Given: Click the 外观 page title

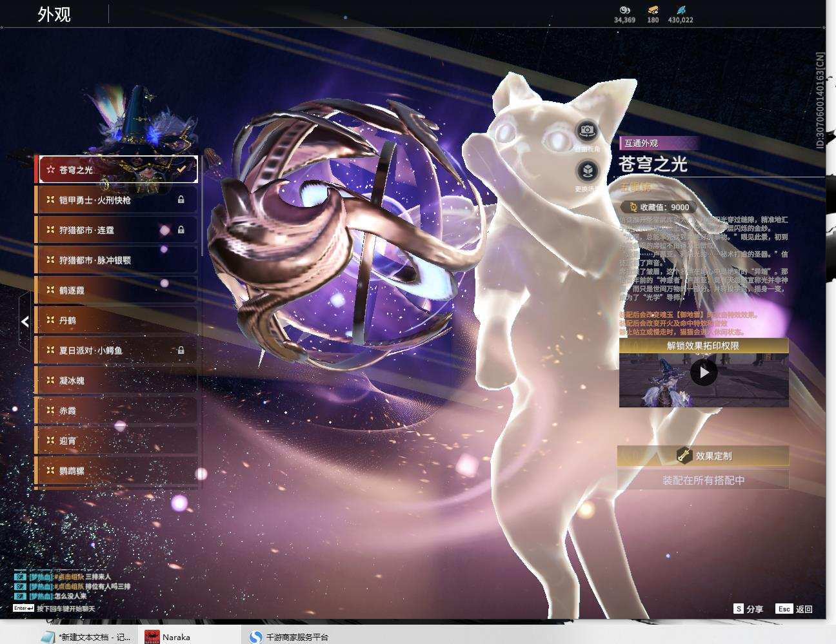Looking at the screenshot, I should pyautogui.click(x=54, y=14).
